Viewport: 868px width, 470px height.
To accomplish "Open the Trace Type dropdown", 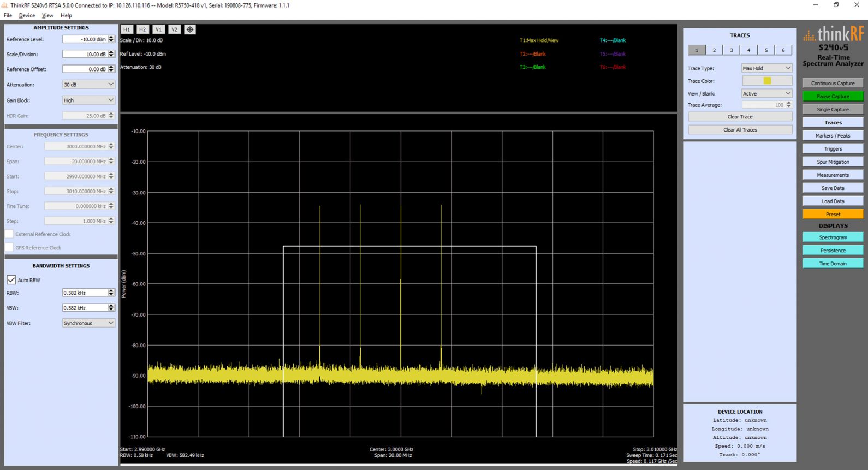I will pos(766,68).
